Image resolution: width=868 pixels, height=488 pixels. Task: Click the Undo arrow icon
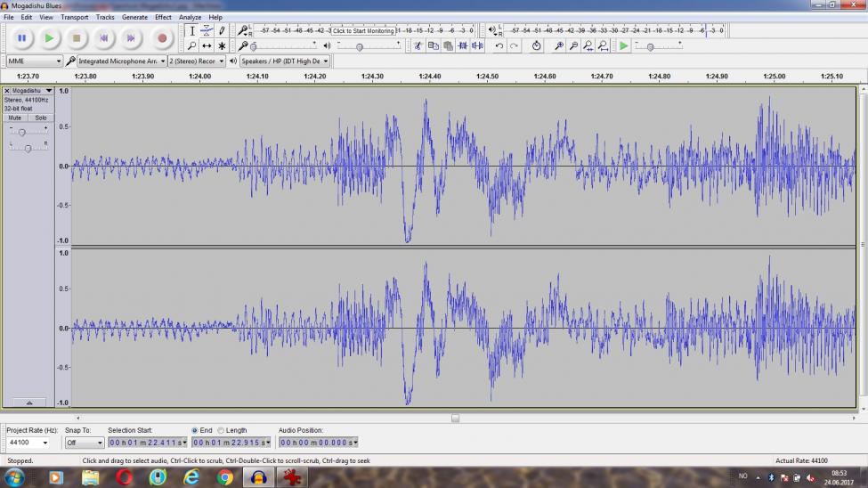click(499, 45)
